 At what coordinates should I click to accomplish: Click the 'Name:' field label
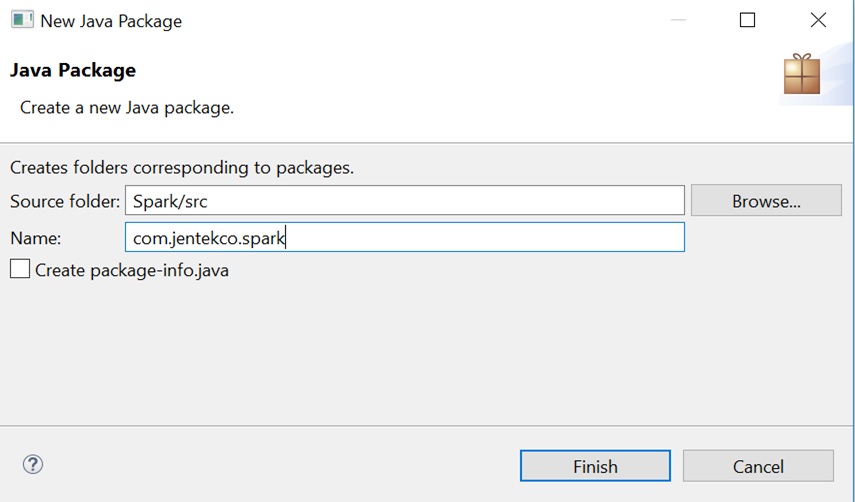[35, 238]
